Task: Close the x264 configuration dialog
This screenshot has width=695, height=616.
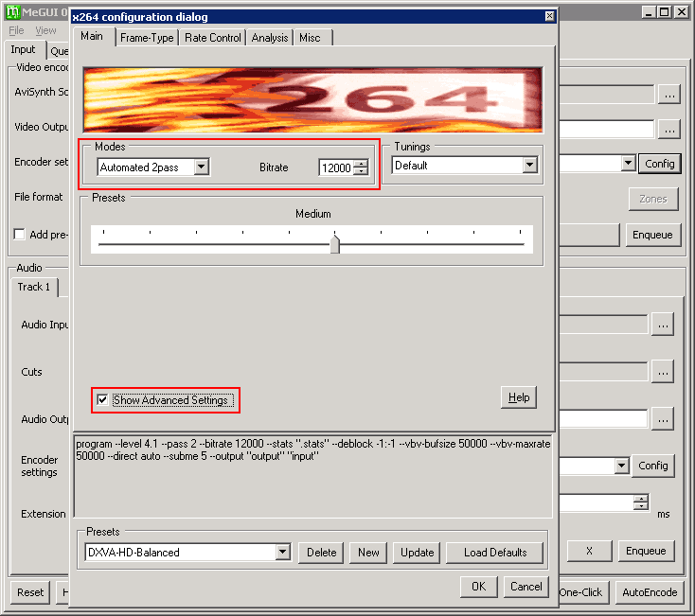Action: pyautogui.click(x=549, y=16)
